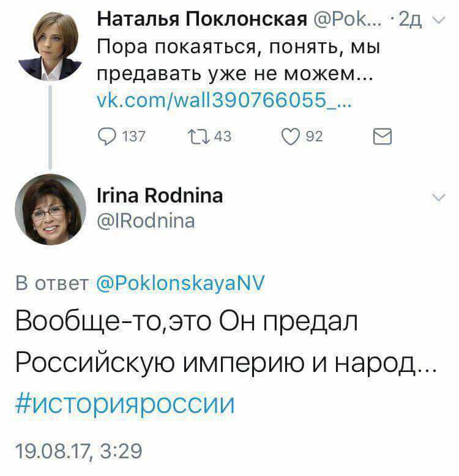The height and width of the screenshot is (476, 459).
Task: Click the 19.08.17, 3:29 timestamp
Action: coord(78,450)
